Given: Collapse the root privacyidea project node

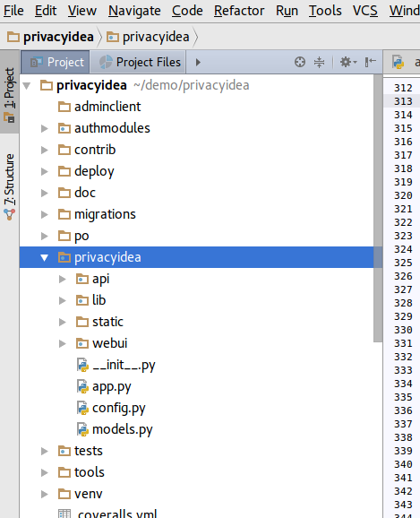Looking at the screenshot, I should [x=27, y=86].
